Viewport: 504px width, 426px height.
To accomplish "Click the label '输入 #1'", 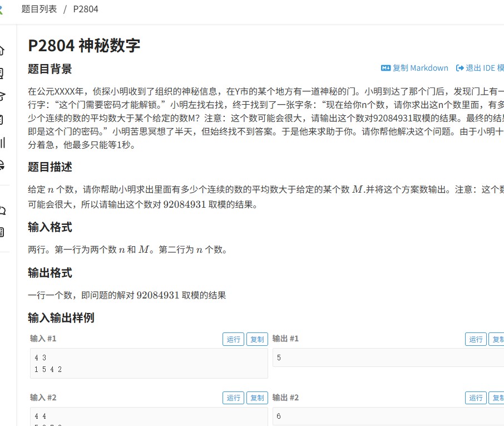I will pyautogui.click(x=43, y=339).
